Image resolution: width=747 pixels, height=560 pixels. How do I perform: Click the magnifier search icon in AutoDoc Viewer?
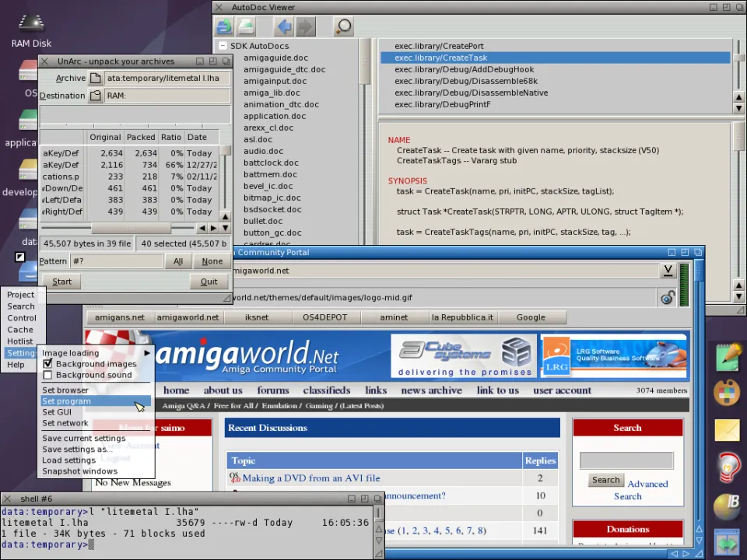click(x=343, y=27)
